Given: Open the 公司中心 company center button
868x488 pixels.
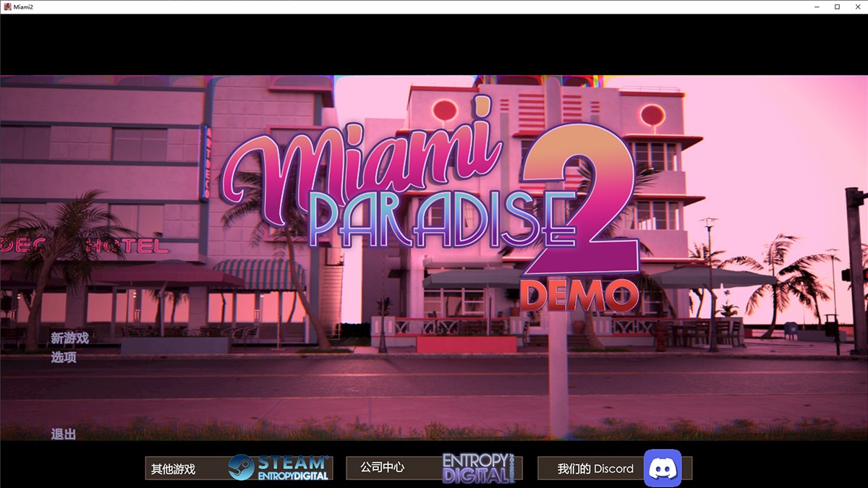Looking at the screenshot, I should click(x=383, y=468).
